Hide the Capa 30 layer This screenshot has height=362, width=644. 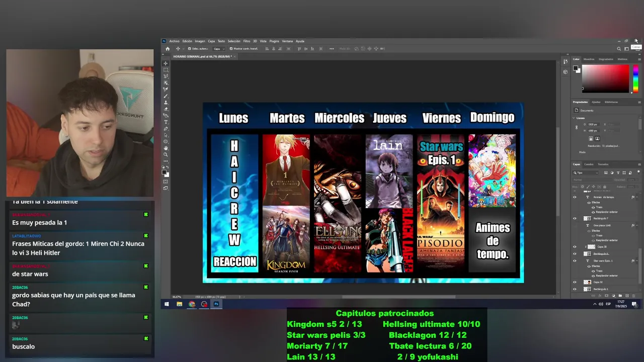pyautogui.click(x=575, y=247)
